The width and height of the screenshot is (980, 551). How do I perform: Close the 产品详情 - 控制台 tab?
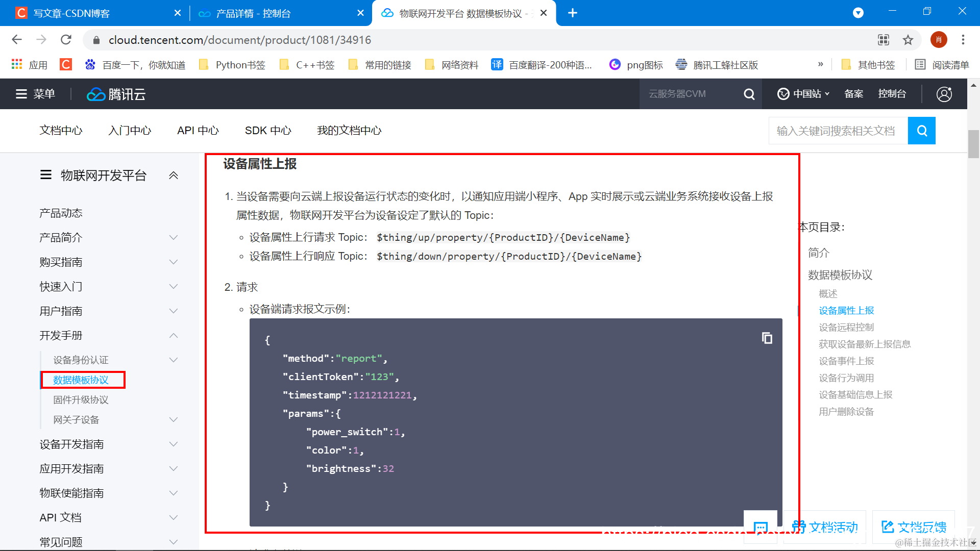coord(361,13)
